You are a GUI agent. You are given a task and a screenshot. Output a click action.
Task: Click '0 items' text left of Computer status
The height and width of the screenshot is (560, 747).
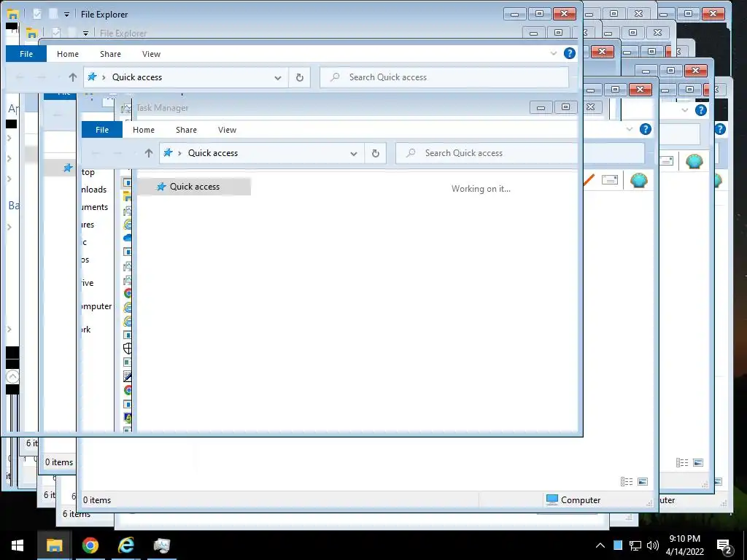tap(97, 500)
